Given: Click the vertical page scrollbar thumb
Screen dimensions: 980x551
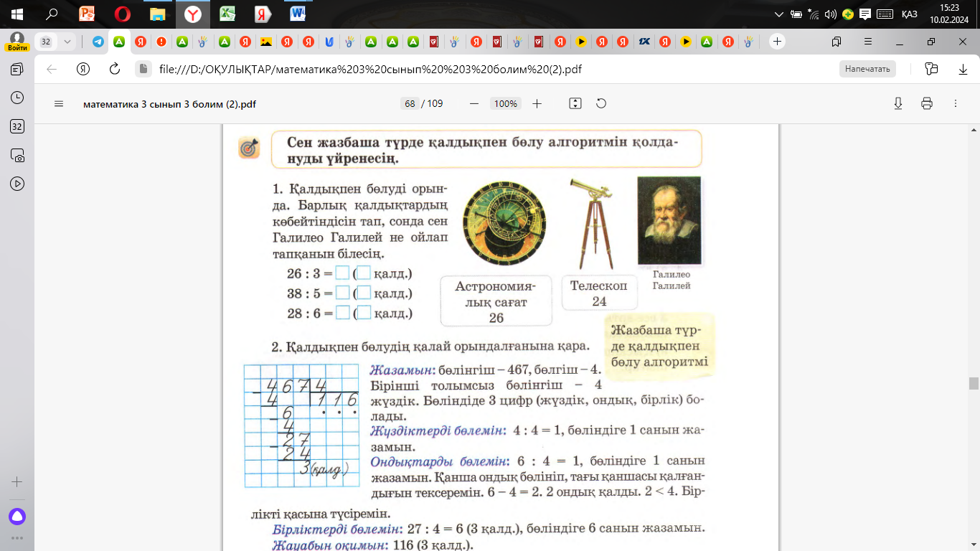Looking at the screenshot, I should [974, 383].
